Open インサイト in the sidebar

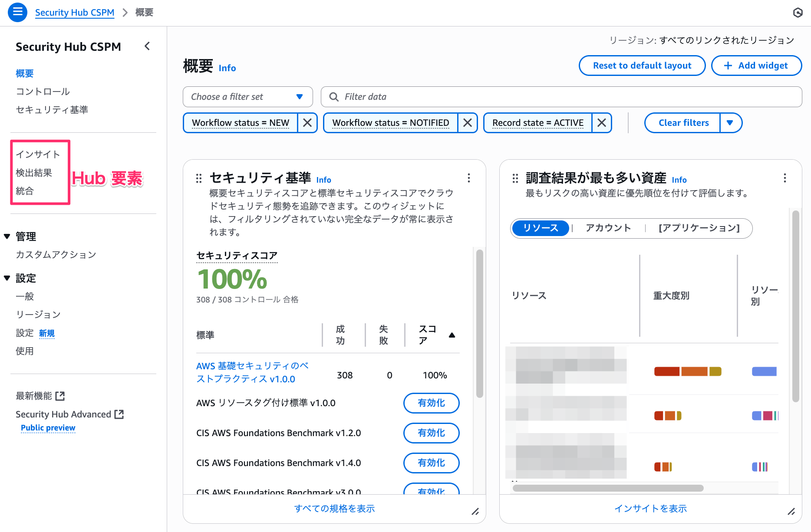[38, 154]
